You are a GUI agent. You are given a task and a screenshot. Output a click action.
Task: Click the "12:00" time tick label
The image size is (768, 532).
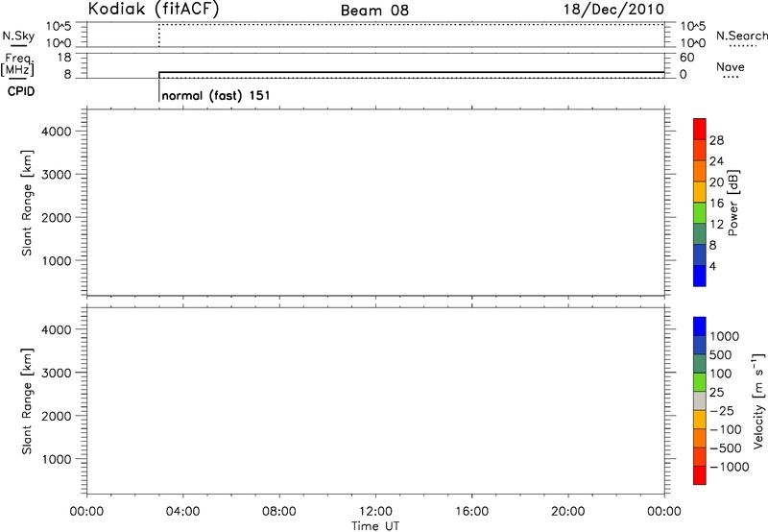point(375,512)
